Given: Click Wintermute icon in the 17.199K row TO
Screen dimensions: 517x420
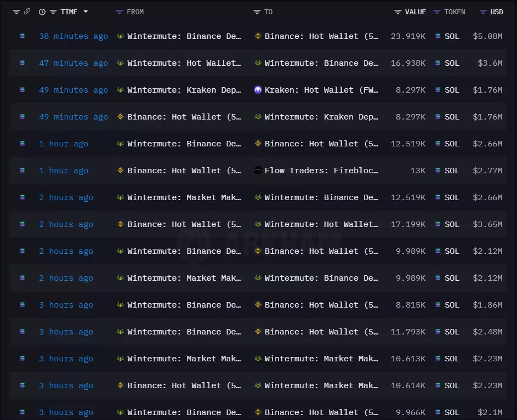Looking at the screenshot, I should click(258, 224).
